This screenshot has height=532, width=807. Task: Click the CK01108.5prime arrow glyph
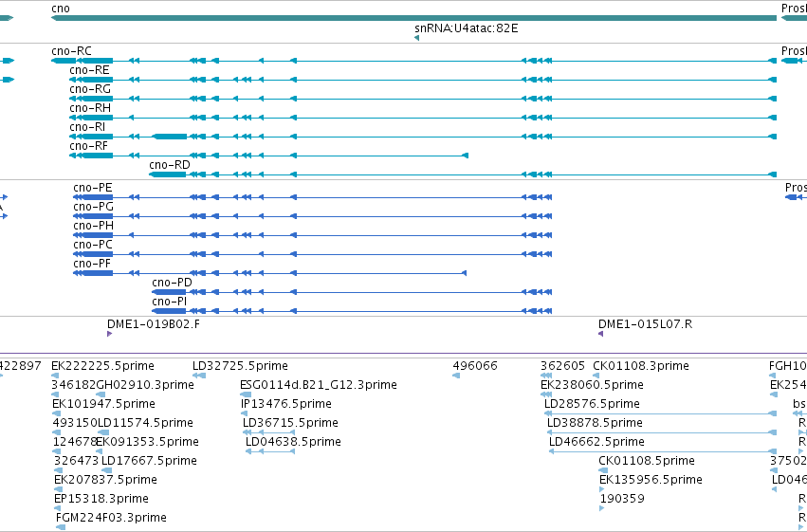pyautogui.click(x=603, y=470)
